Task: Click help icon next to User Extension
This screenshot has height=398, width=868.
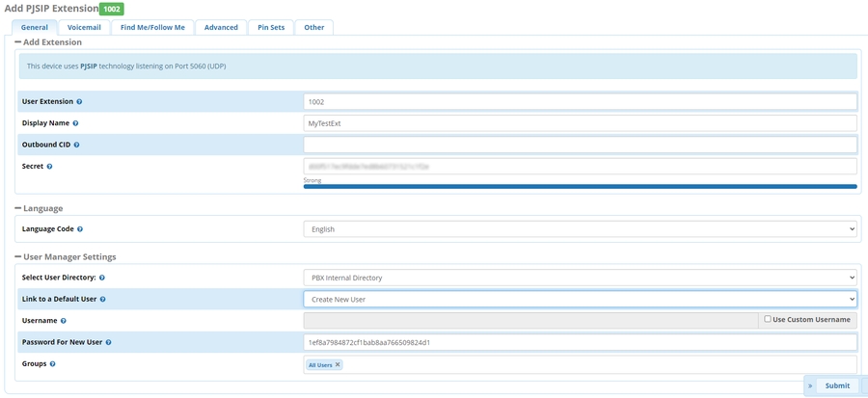Action: [79, 102]
